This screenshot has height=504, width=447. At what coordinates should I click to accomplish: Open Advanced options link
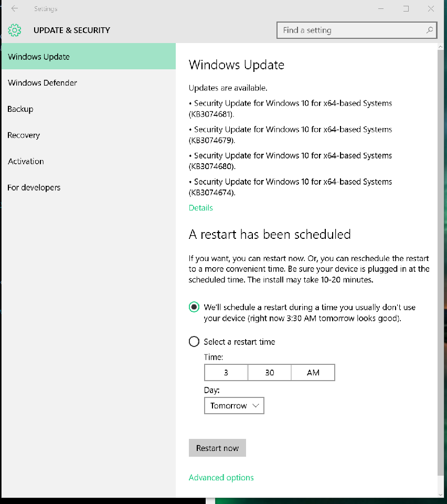pos(221,477)
